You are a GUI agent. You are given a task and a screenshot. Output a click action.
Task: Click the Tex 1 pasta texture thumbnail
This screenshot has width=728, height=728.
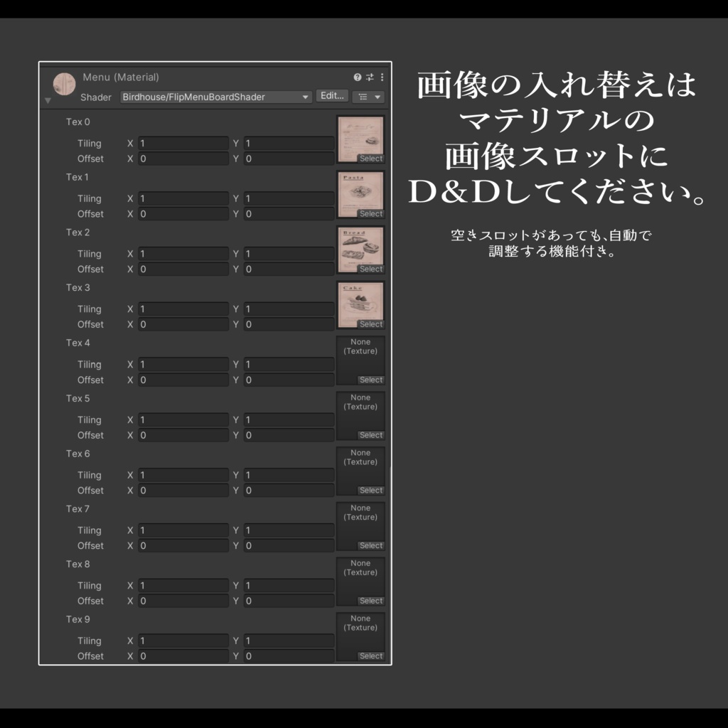pos(360,192)
